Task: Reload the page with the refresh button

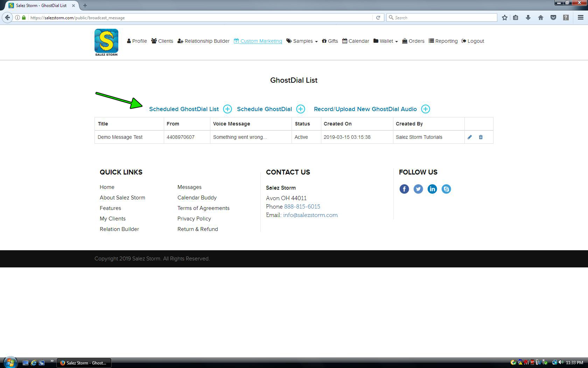Action: pos(378,18)
